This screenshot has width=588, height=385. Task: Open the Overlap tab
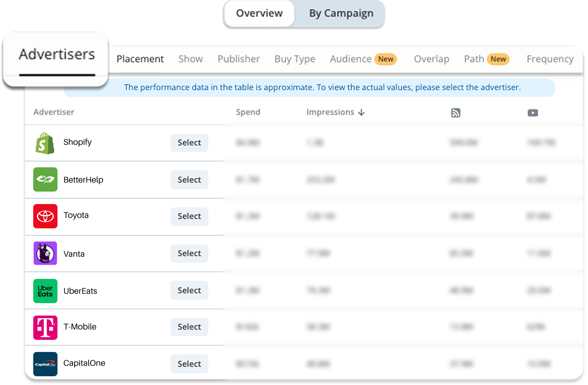432,59
